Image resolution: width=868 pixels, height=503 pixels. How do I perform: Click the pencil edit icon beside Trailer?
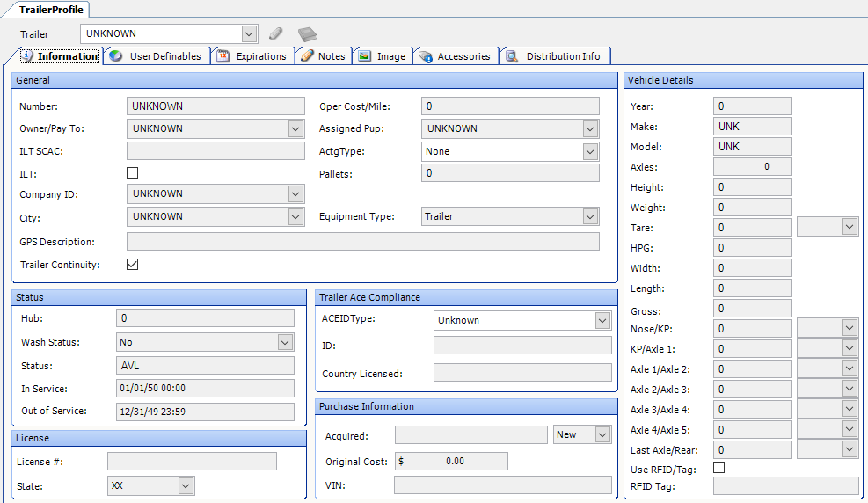coord(276,33)
